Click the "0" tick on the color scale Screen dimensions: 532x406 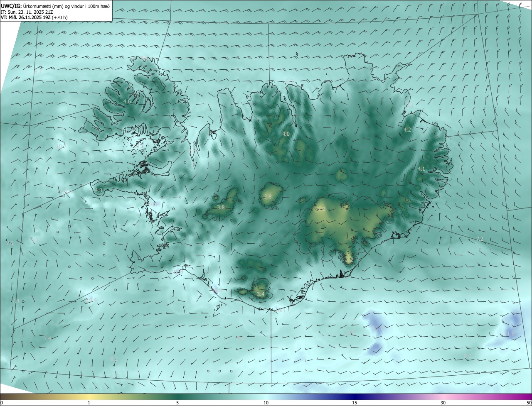click(1, 403)
